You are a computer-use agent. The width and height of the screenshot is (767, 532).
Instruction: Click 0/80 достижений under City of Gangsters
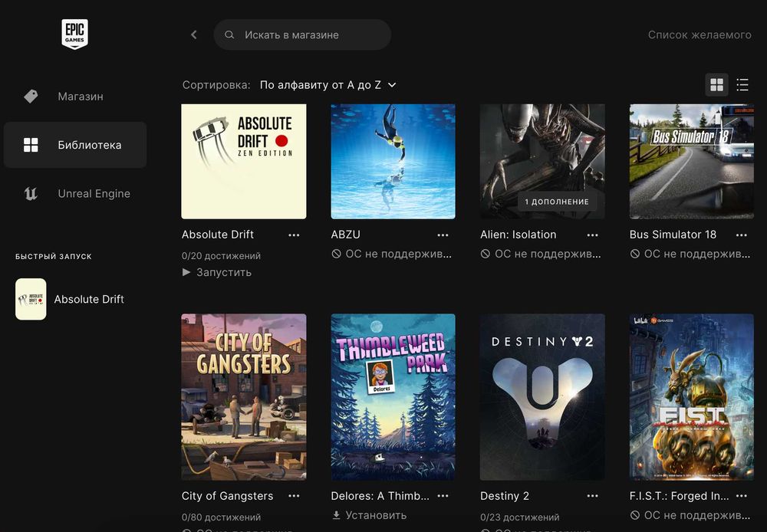click(221, 517)
